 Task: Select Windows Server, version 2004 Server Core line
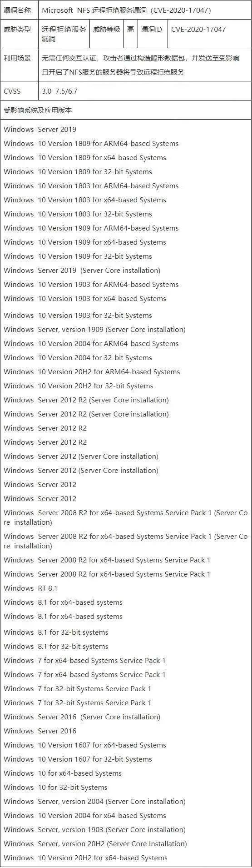(94, 802)
